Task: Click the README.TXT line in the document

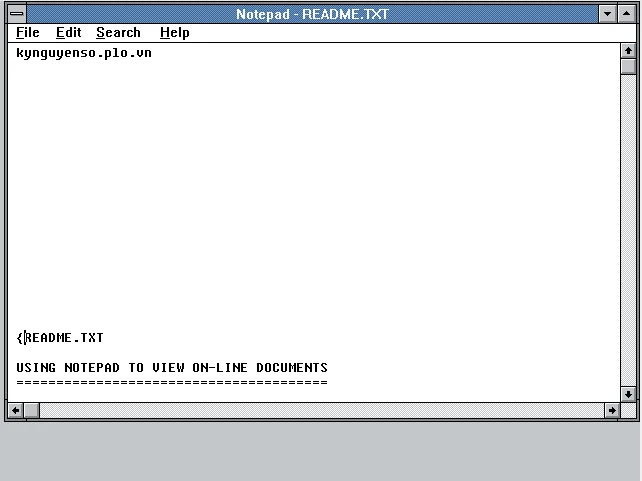Action: [64, 338]
